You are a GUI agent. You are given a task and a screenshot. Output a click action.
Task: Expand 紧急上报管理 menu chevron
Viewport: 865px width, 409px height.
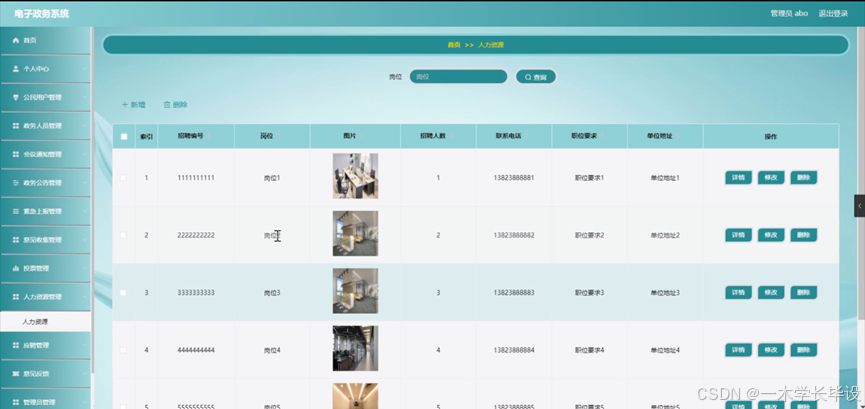(84, 211)
